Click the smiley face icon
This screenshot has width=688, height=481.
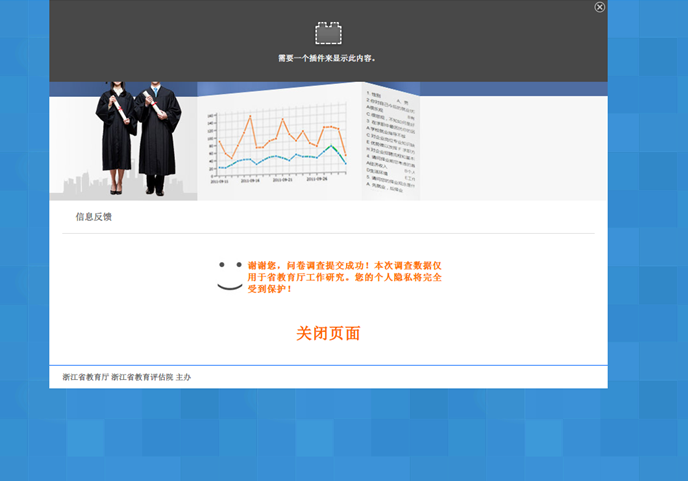[230, 276]
